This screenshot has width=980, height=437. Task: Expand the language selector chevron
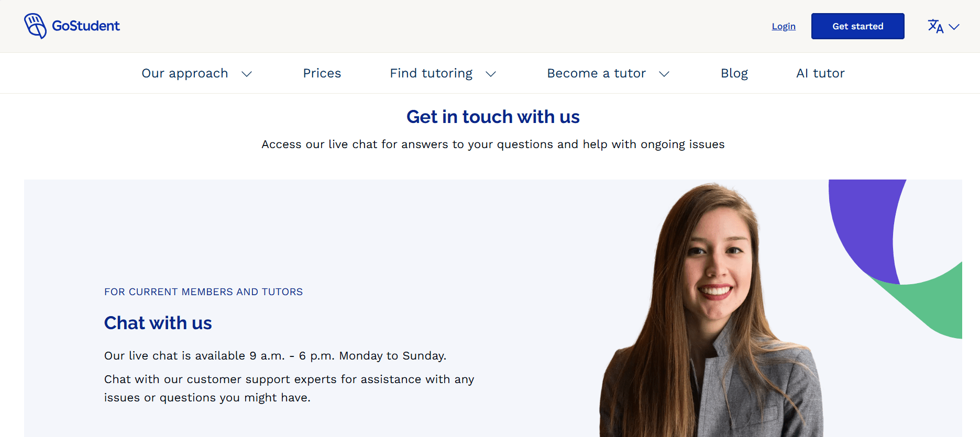954,27
